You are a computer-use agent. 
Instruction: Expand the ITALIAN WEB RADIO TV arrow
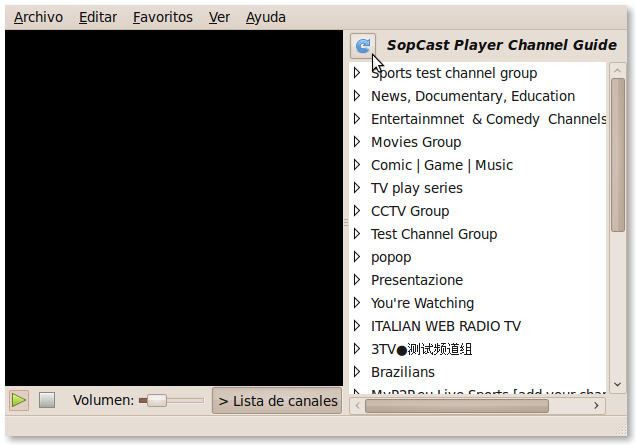[357, 326]
